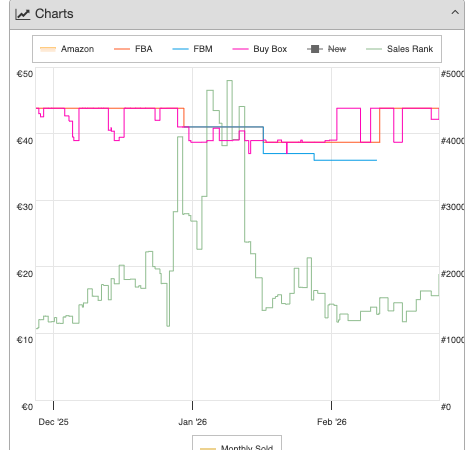Image resolution: width=474 pixels, height=450 pixels.
Task: Click the Dec '25 tick mark on timeline
Action: (x=53, y=405)
